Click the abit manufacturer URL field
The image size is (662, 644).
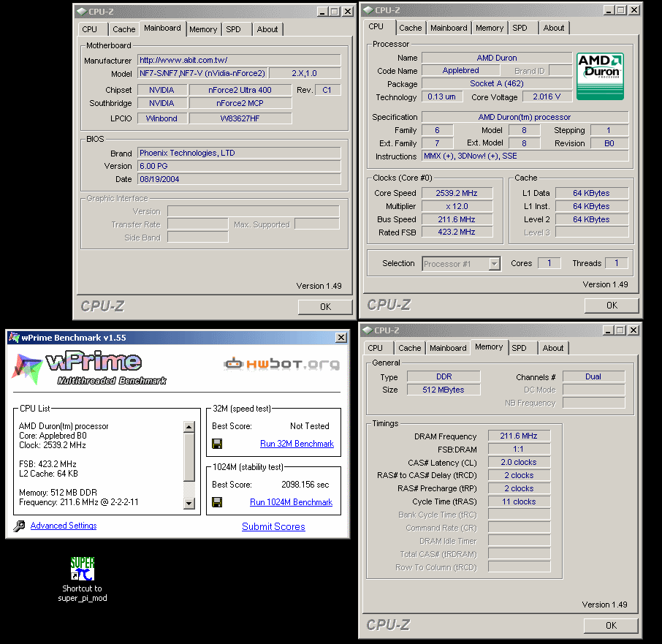239,60
